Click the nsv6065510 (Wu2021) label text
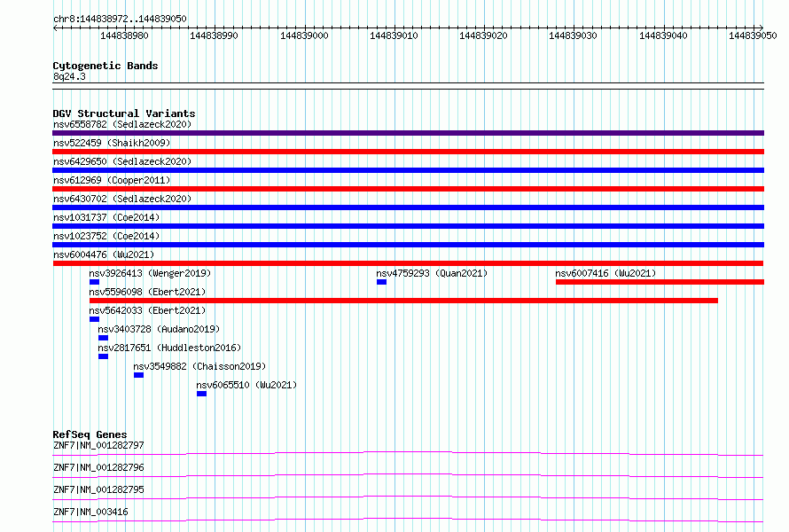 [x=246, y=385]
